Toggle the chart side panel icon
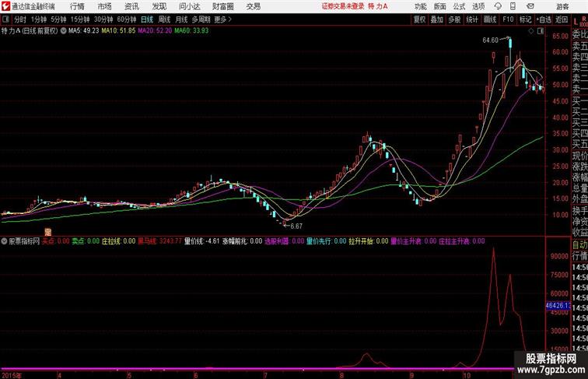The image size is (588, 379). click(x=541, y=31)
